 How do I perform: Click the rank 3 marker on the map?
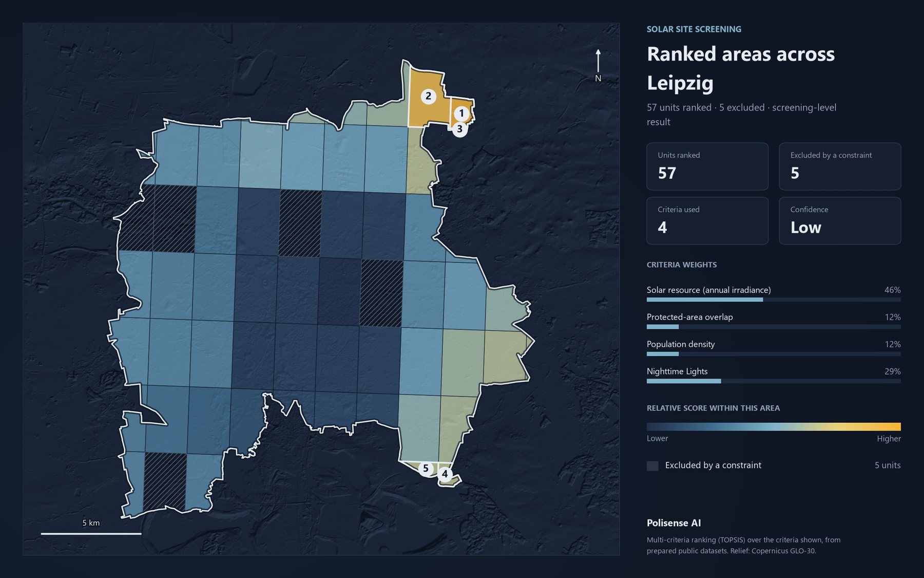[x=459, y=129]
